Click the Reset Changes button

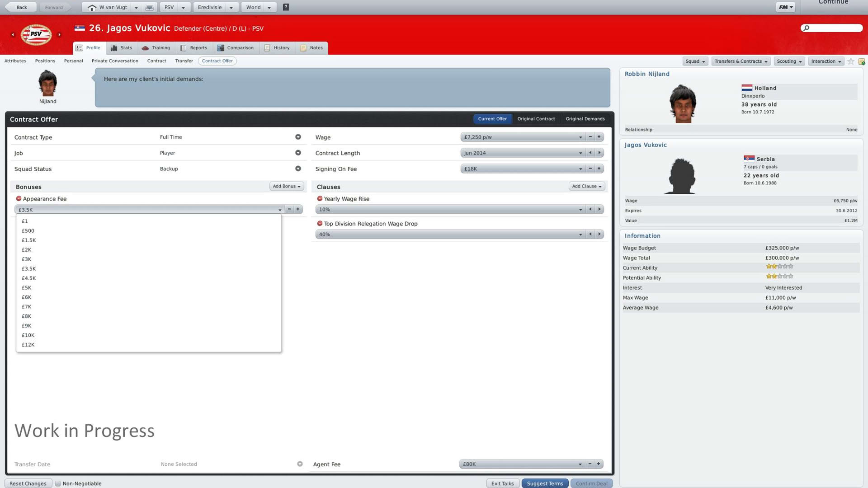28,483
